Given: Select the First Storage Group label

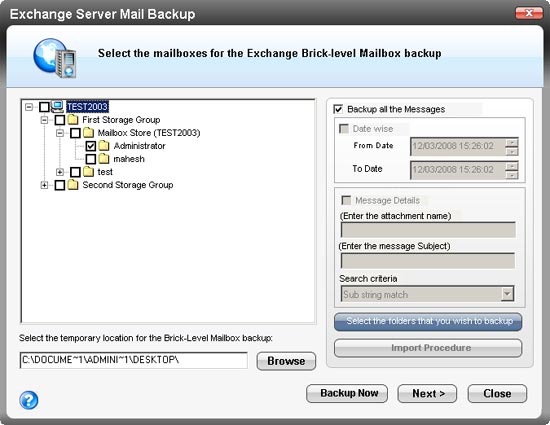Looking at the screenshot, I should [x=121, y=120].
